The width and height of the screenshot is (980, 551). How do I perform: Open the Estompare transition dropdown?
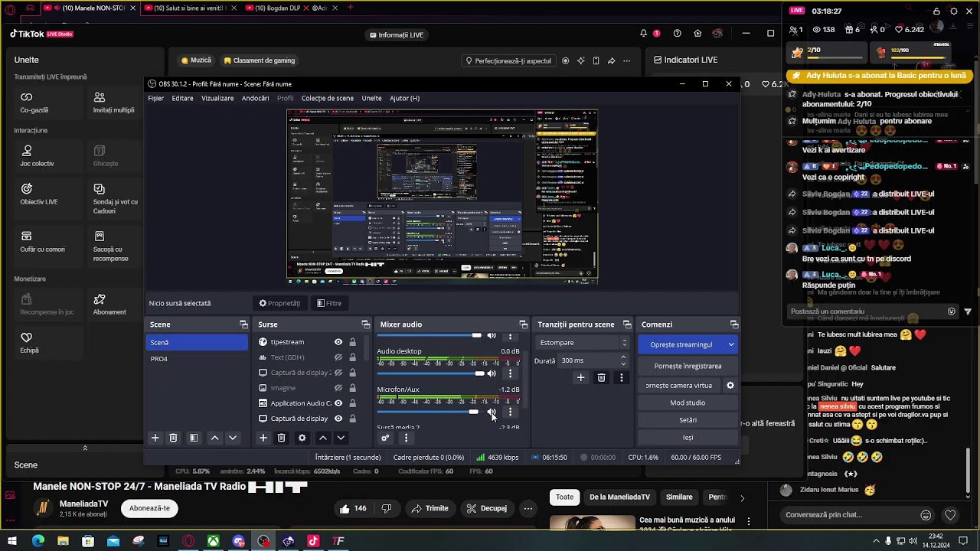(x=583, y=342)
